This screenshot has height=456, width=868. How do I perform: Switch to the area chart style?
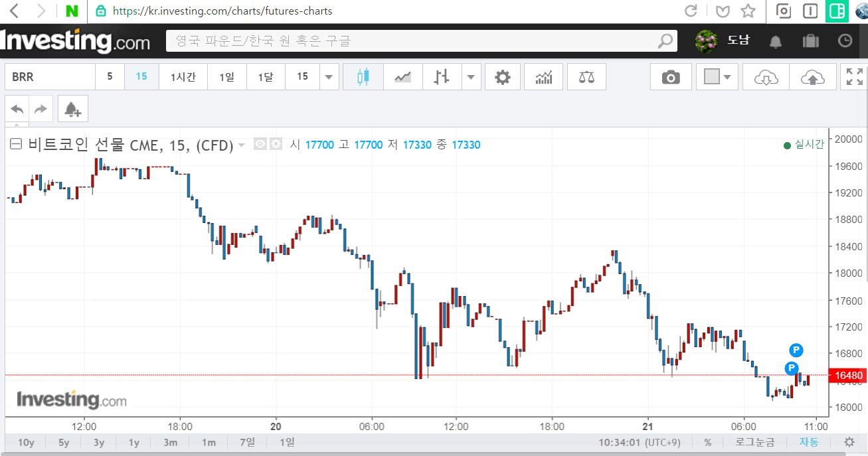click(x=402, y=76)
